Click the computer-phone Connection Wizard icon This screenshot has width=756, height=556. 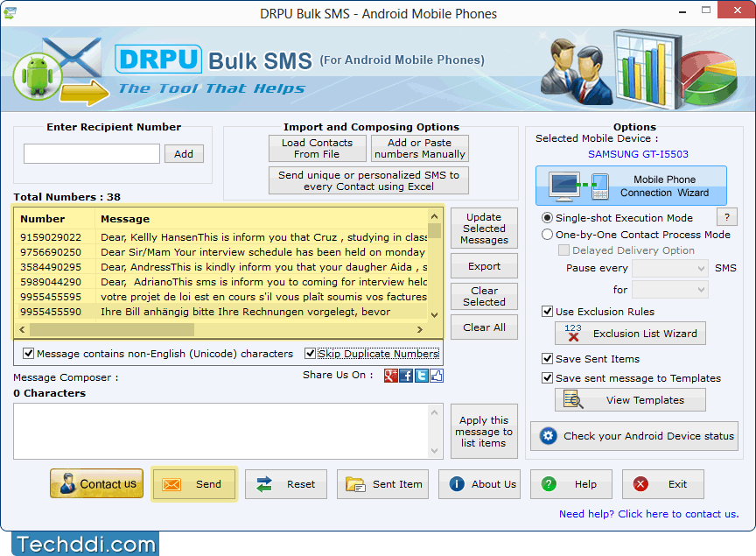tap(579, 187)
